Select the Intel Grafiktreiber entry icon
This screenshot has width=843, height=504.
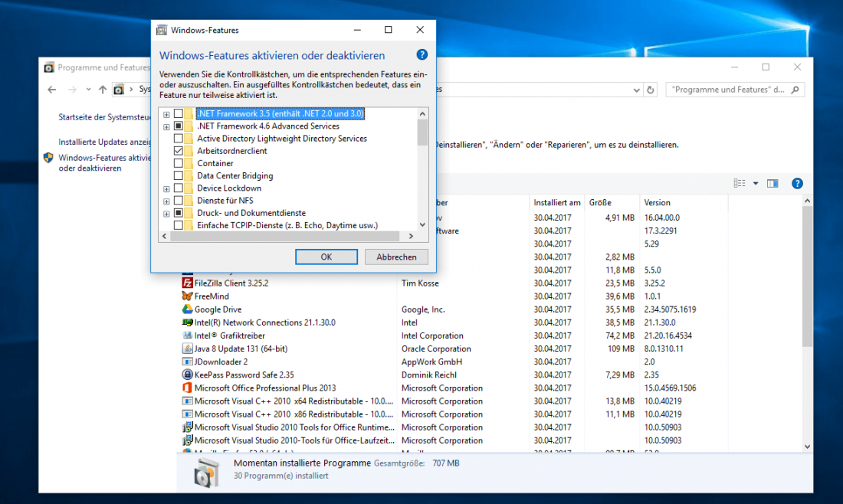(x=185, y=335)
